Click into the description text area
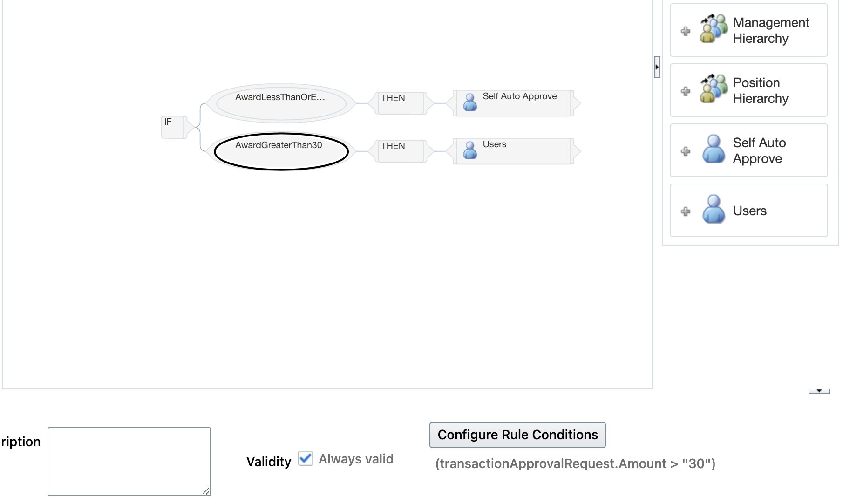This screenshot has width=843, height=504. [129, 462]
